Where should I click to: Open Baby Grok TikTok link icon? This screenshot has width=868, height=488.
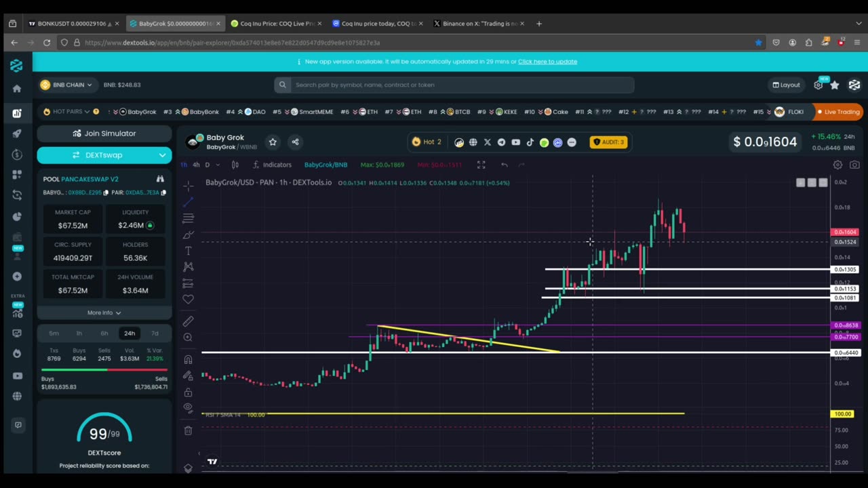pyautogui.click(x=530, y=142)
